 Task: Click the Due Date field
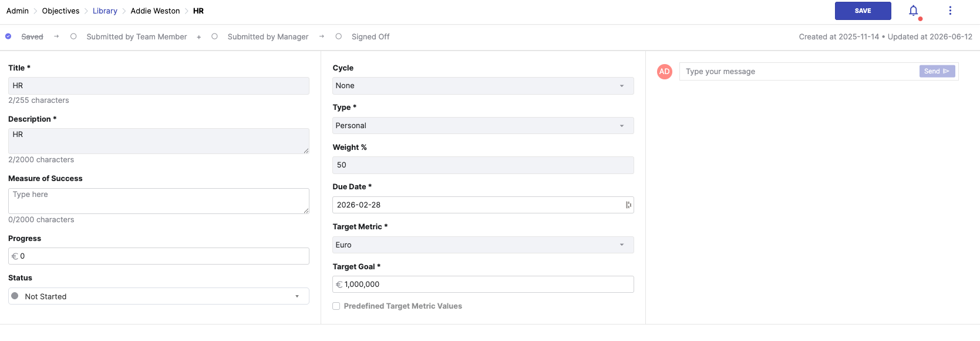pos(483,205)
